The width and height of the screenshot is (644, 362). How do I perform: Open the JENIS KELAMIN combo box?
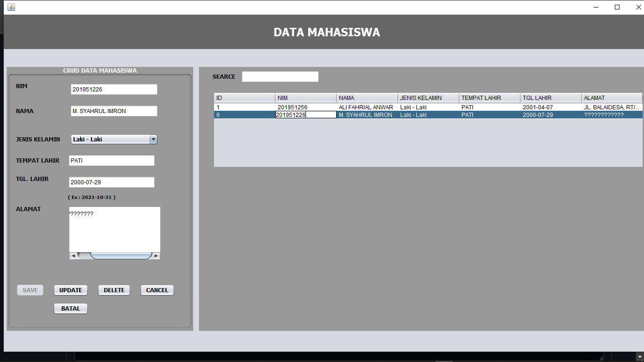154,139
